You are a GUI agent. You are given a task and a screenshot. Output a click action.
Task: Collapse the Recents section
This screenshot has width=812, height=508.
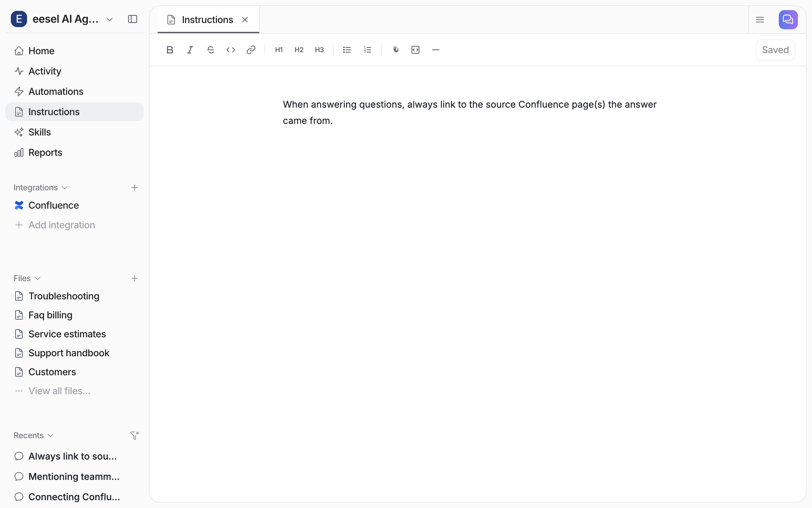coord(33,436)
